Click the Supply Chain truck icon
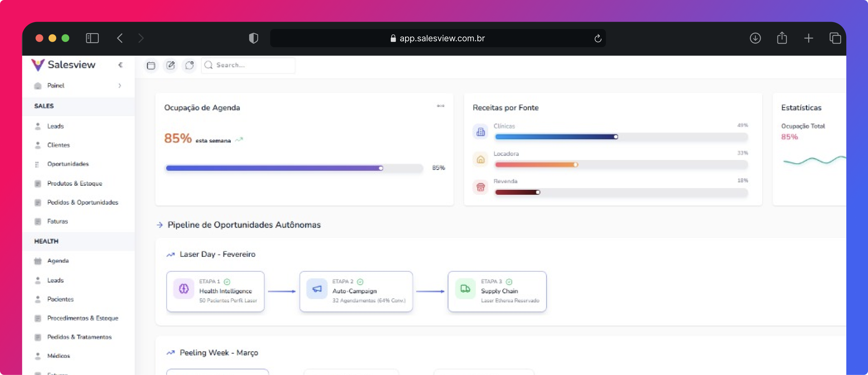868x375 pixels. click(465, 289)
